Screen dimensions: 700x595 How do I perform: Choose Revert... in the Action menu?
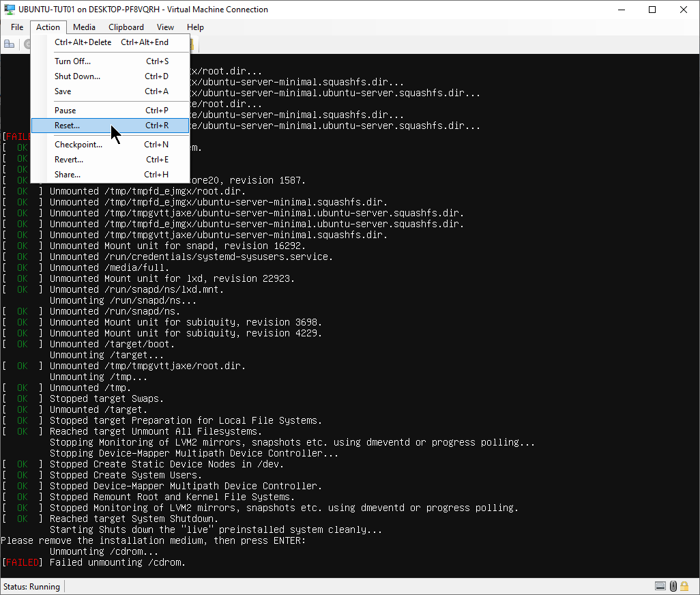[111, 160]
